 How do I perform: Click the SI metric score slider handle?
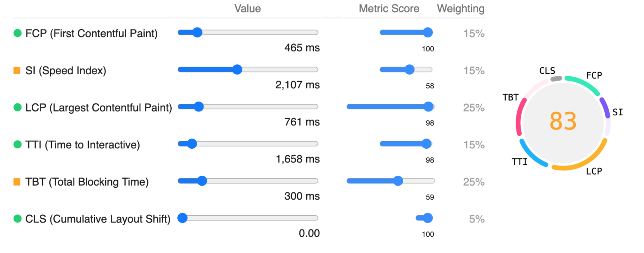(410, 70)
